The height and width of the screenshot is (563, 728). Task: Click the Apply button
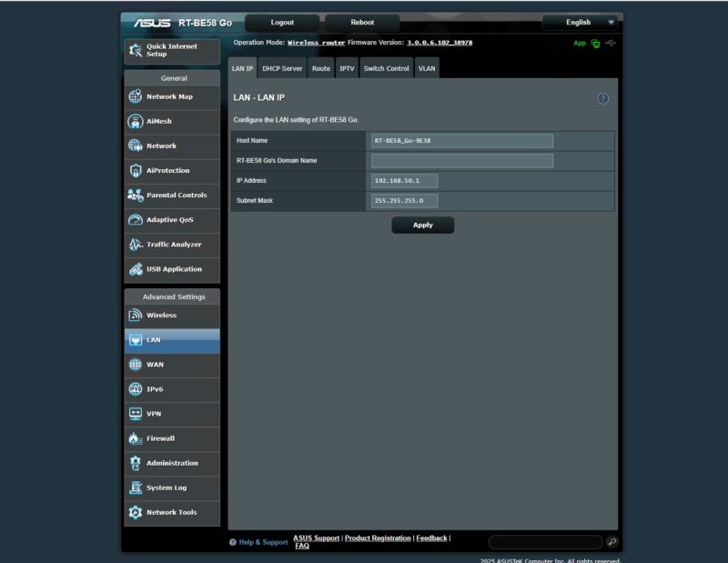click(422, 225)
